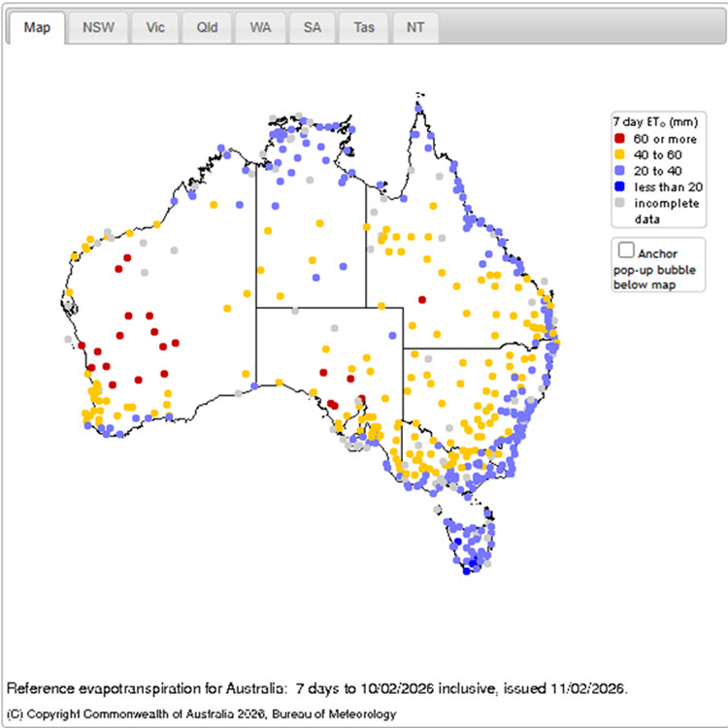The image size is (728, 728).
Task: Click the yellow '40 to 60' legend swatch
Action: point(620,154)
